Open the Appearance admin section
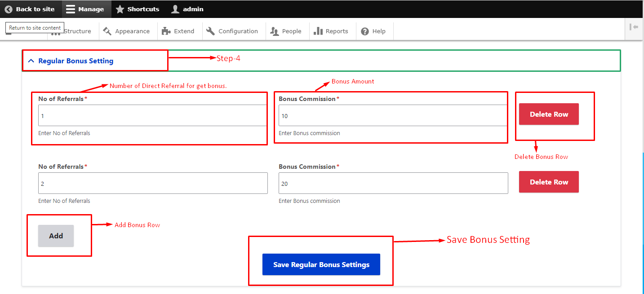 (126, 31)
